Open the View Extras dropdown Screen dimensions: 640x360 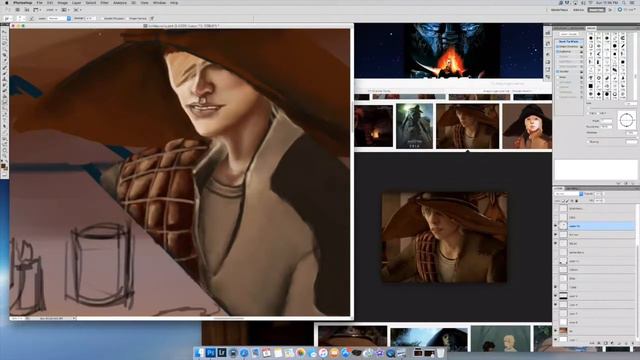pos(37,10)
